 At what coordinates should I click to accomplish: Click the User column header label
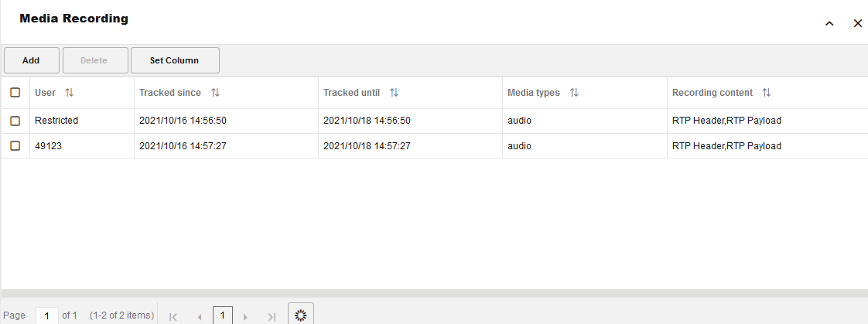click(46, 93)
